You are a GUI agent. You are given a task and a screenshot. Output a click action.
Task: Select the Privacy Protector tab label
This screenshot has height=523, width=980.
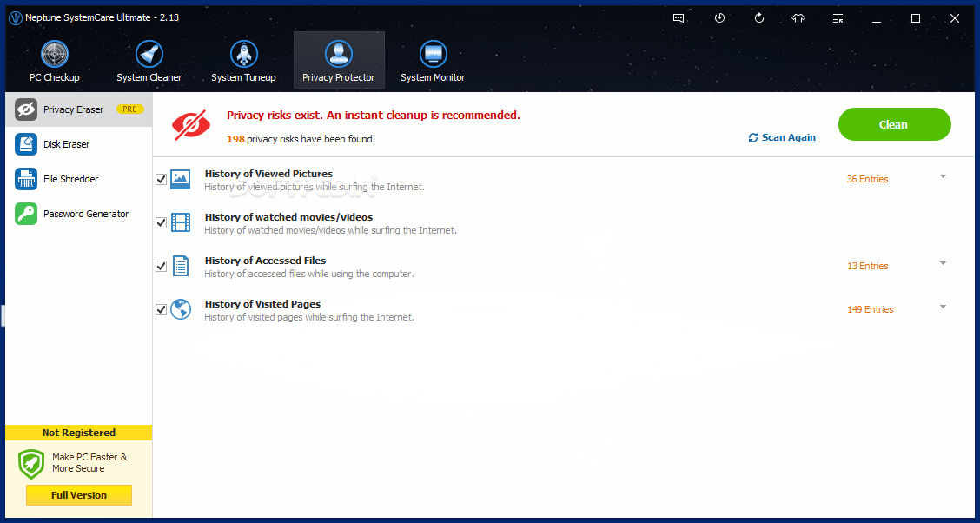pyautogui.click(x=339, y=77)
